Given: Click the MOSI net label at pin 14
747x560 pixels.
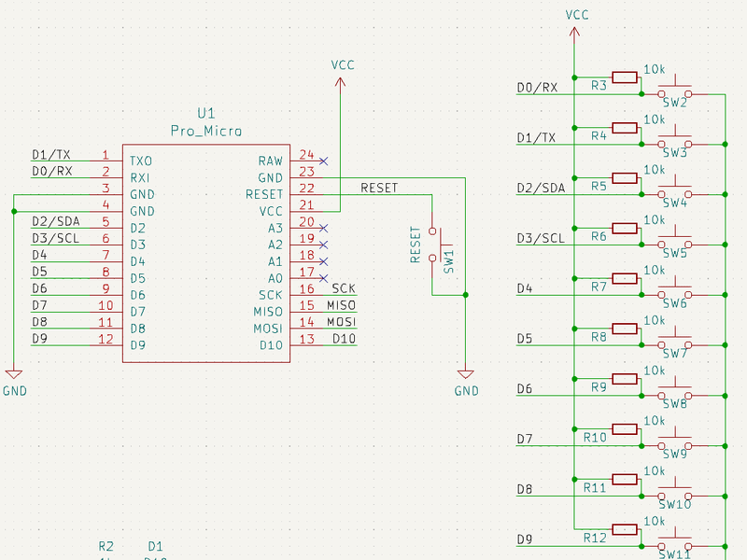Looking at the screenshot, I should 341,322.
